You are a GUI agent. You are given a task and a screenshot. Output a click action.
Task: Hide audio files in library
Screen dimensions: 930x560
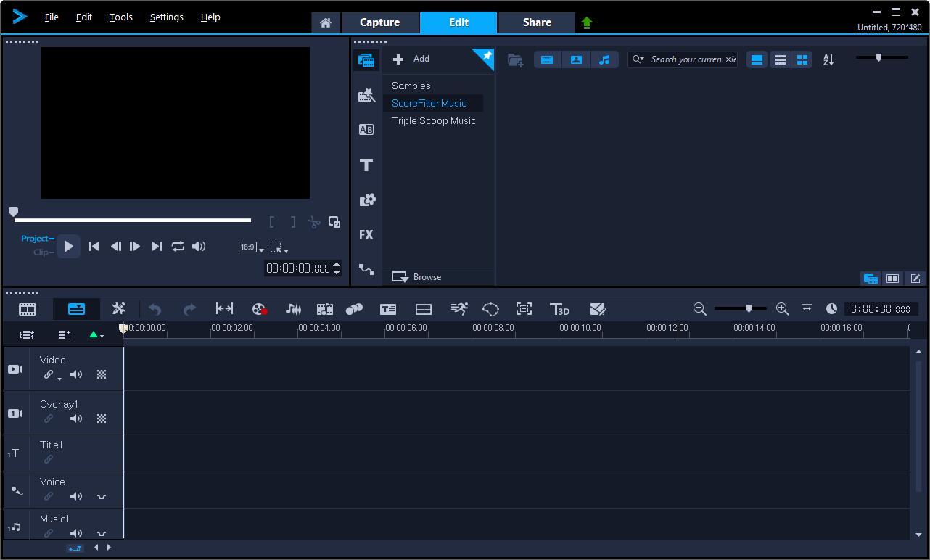[604, 59]
